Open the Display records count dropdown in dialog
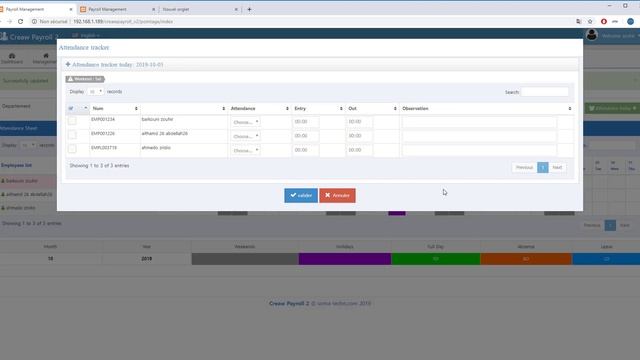 [96, 91]
